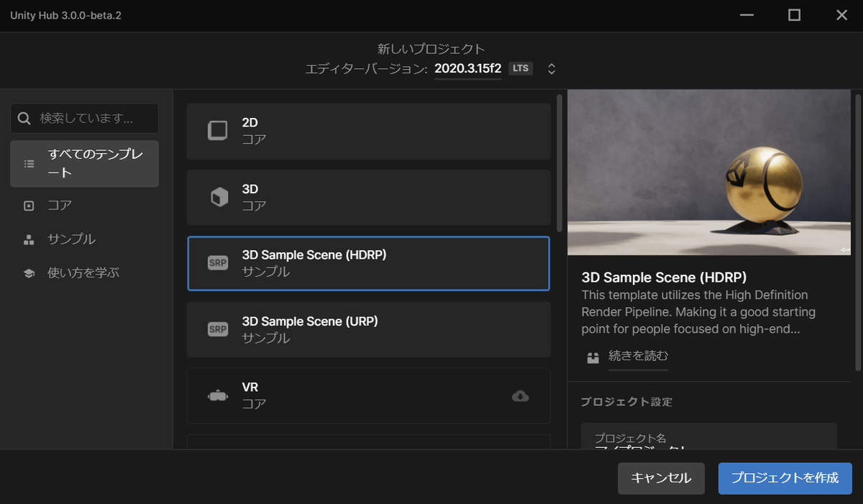The image size is (863, 504).
Task: Click the list icon beside すべてのテンプレート
Action: tap(29, 164)
